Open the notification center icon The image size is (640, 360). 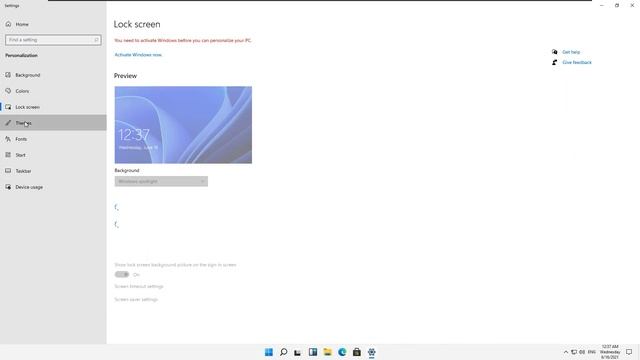(629, 352)
